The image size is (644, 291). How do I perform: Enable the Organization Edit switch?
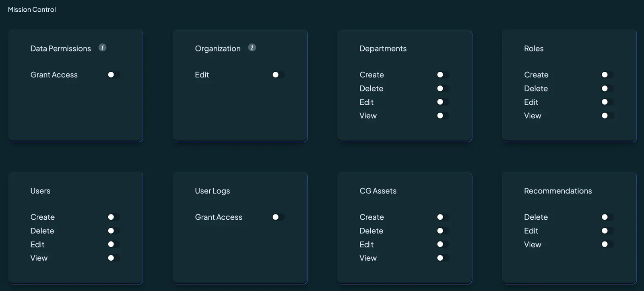279,75
